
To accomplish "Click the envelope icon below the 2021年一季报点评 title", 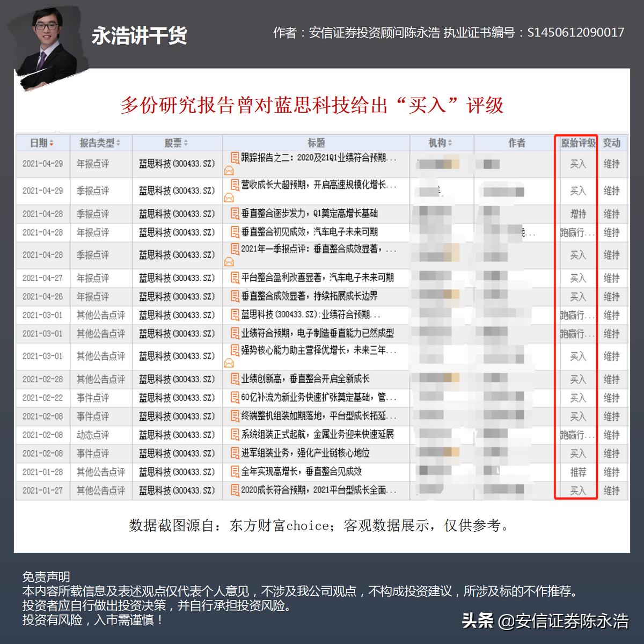I will pyautogui.click(x=229, y=261).
